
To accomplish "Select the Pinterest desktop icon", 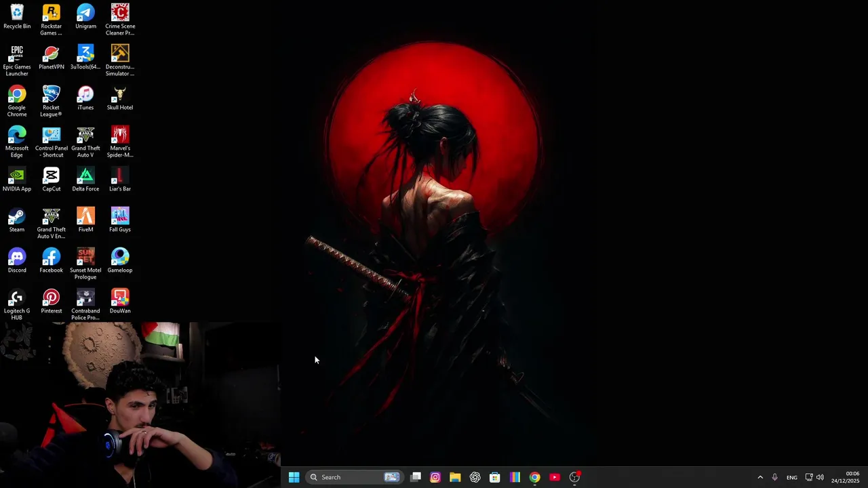I will [51, 302].
